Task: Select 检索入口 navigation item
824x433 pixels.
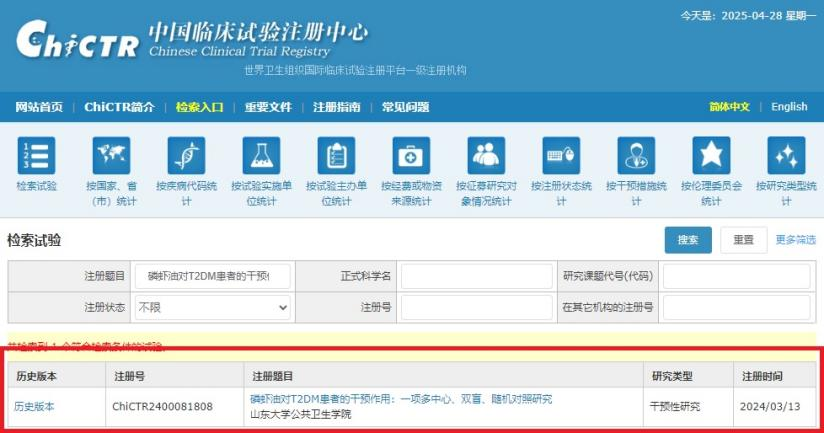Action: click(x=200, y=107)
